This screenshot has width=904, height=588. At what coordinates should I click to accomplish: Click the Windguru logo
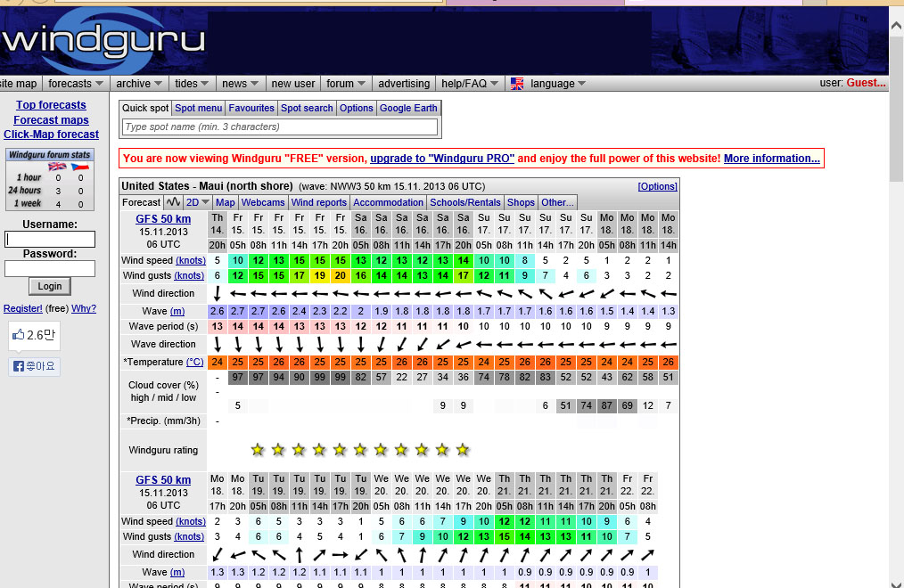click(x=103, y=39)
